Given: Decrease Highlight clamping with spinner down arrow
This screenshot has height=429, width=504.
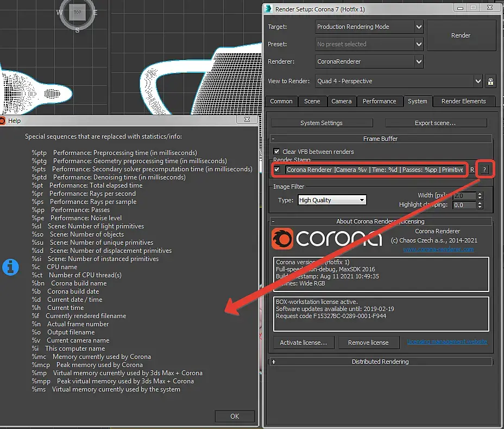Looking at the screenshot, I should (480, 207).
